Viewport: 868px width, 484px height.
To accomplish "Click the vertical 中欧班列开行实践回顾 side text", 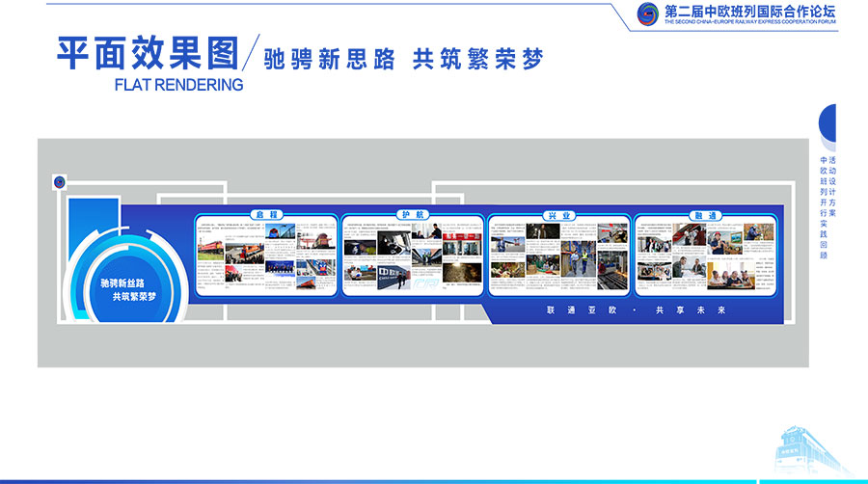I will 827,207.
